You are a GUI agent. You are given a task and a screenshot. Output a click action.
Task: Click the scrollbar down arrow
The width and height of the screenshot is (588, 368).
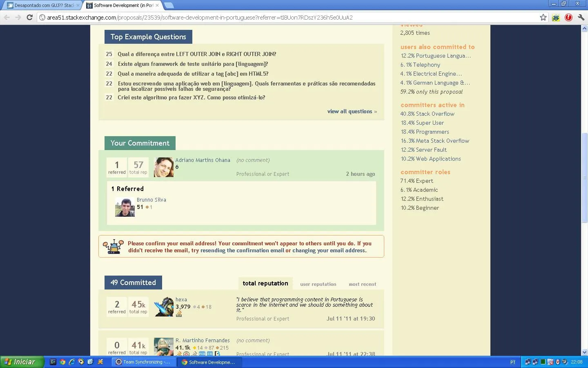pyautogui.click(x=584, y=352)
